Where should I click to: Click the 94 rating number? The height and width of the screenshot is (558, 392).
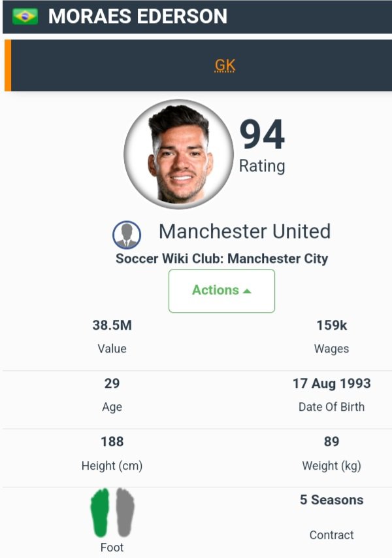(262, 134)
